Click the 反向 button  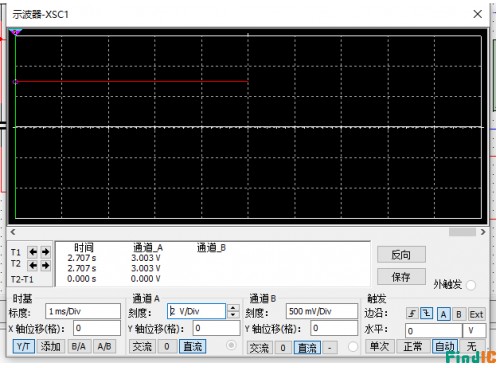click(401, 255)
